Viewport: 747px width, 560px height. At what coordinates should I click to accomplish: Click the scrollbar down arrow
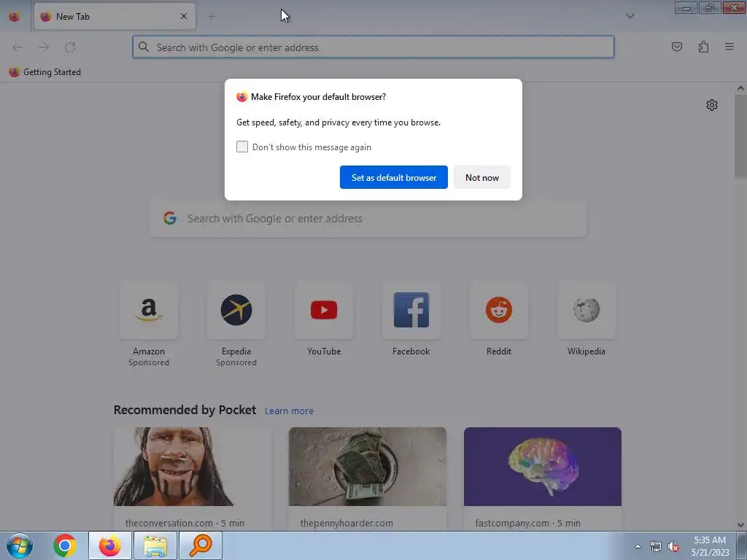coord(740,525)
